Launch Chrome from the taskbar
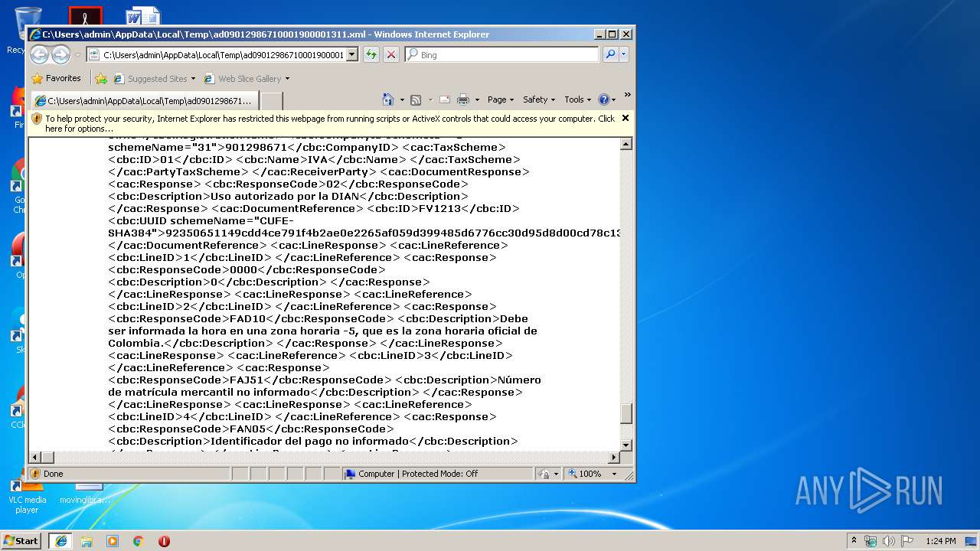This screenshot has height=551, width=980. 139,540
